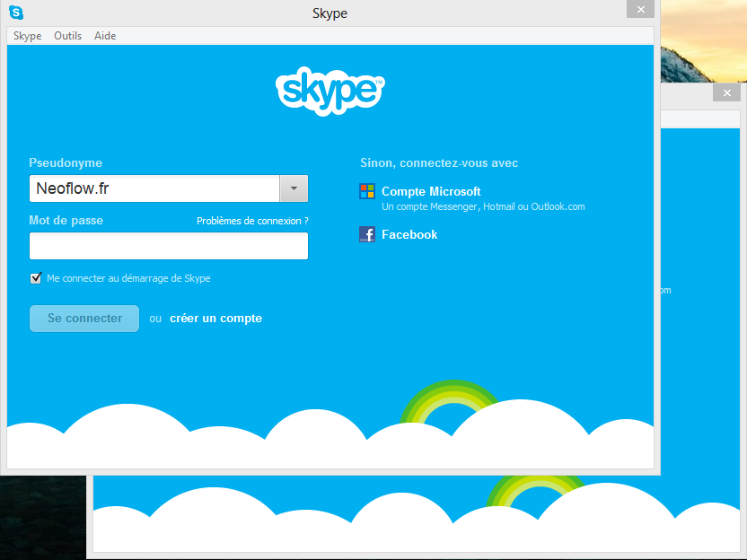
Task: Uncheck 'Me connecter au démarrage de Skype'
Action: (x=36, y=278)
